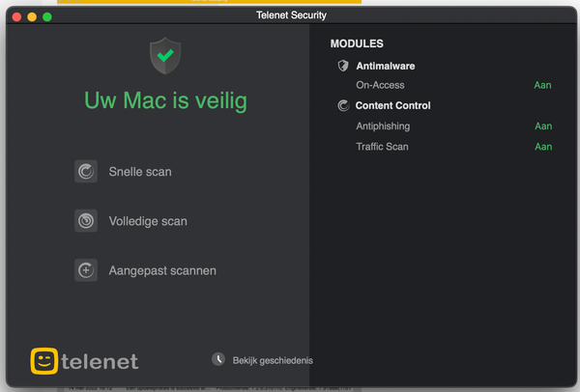This screenshot has height=392, width=580.
Task: Open the Antimalware module heading
Action: pos(385,66)
